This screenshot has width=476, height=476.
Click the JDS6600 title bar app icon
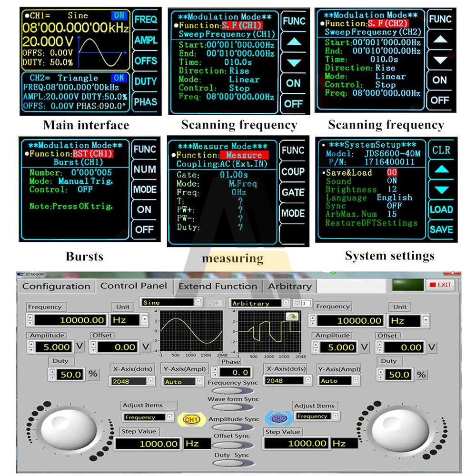(20, 274)
